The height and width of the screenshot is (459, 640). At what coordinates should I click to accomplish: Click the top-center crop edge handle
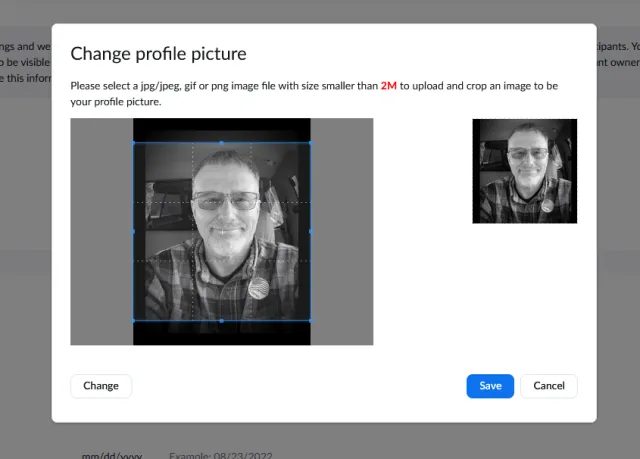point(222,142)
